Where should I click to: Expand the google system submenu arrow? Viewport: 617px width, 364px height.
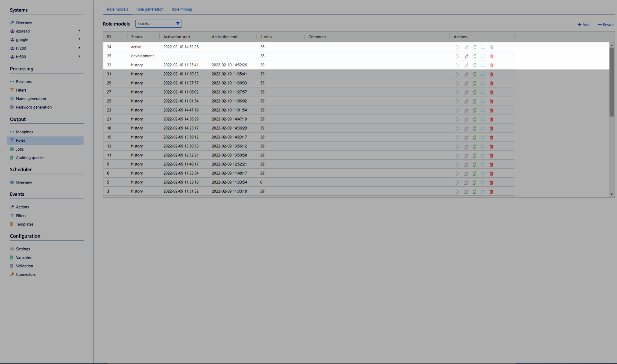(x=79, y=39)
